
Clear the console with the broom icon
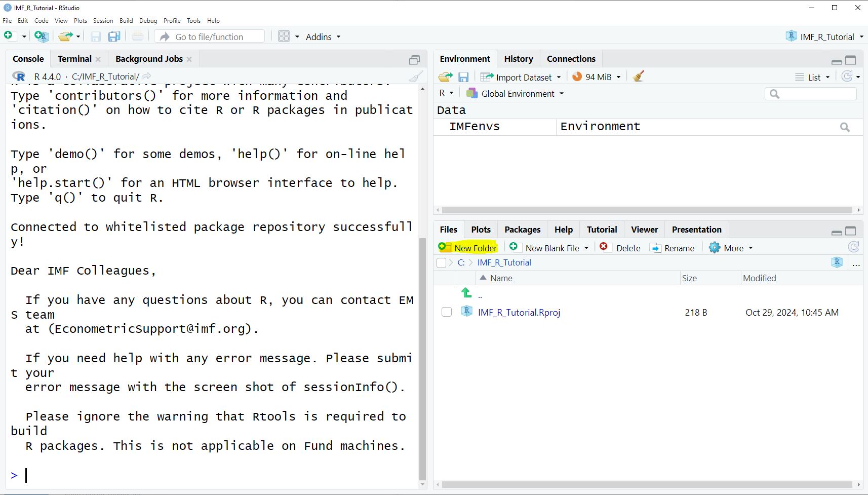416,77
